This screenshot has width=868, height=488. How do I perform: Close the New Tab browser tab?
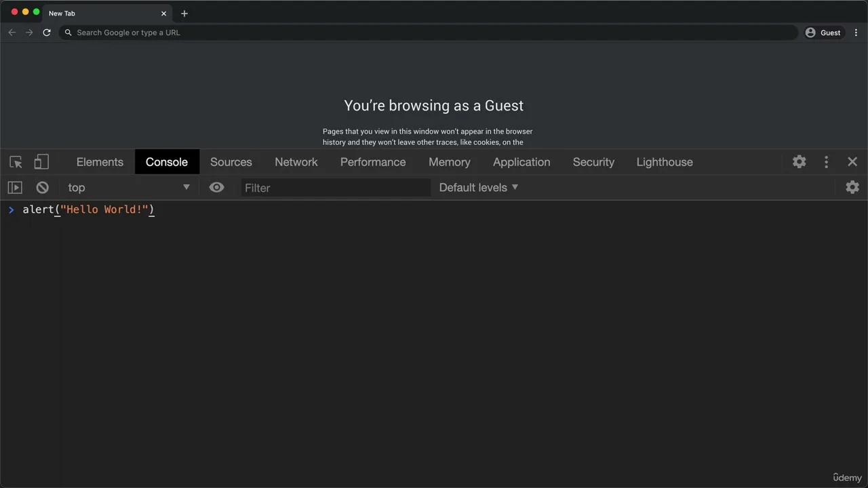click(163, 14)
